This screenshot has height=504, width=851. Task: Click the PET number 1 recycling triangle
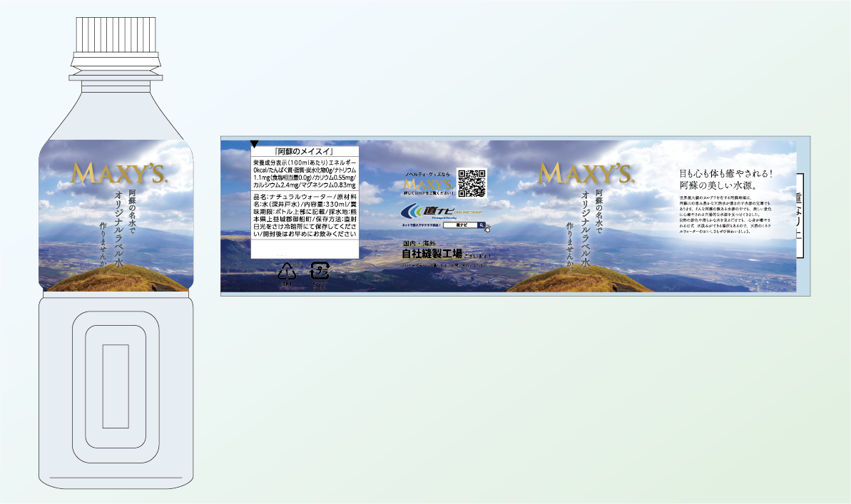click(x=287, y=272)
